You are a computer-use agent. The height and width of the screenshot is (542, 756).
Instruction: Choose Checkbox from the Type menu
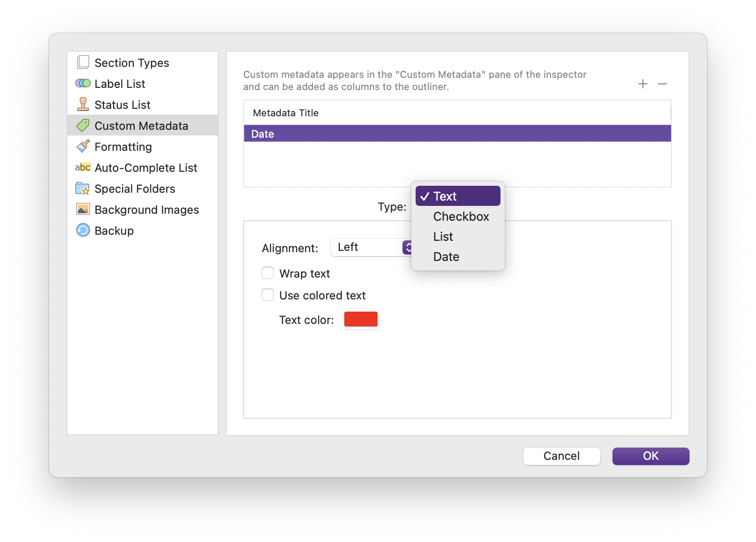coord(461,217)
